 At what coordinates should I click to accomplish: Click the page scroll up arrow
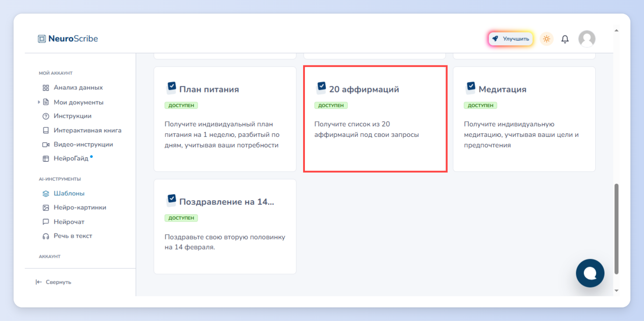617,31
